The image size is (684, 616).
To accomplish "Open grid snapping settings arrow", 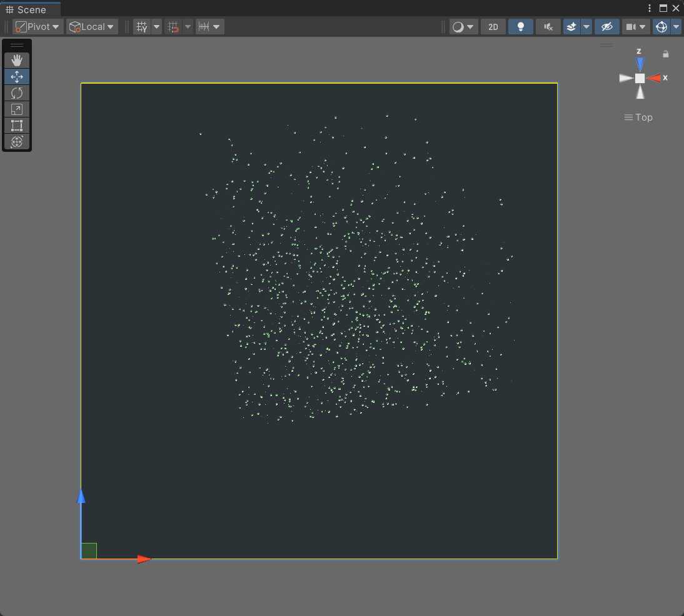I will coord(188,27).
